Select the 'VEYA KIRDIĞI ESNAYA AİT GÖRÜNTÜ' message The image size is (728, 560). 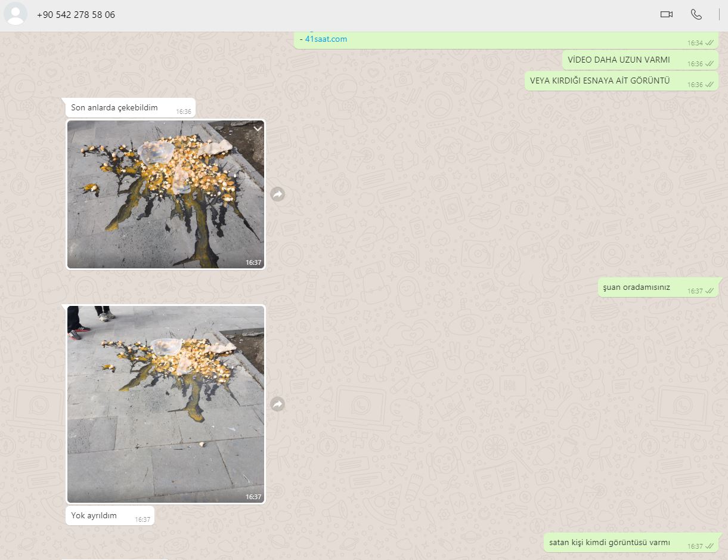[600, 81]
